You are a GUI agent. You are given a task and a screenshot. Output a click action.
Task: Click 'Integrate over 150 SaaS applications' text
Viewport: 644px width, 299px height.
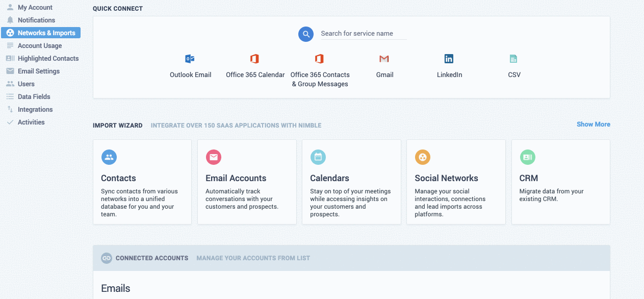[x=236, y=126]
